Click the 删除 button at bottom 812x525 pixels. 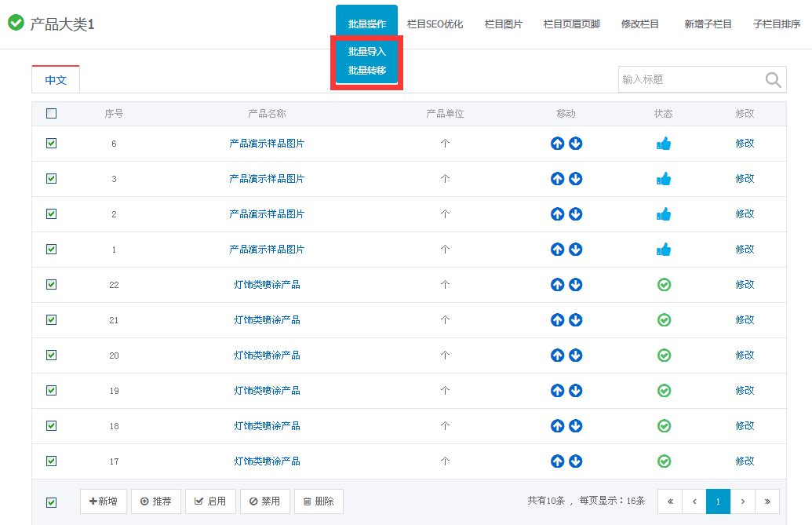tap(319, 501)
